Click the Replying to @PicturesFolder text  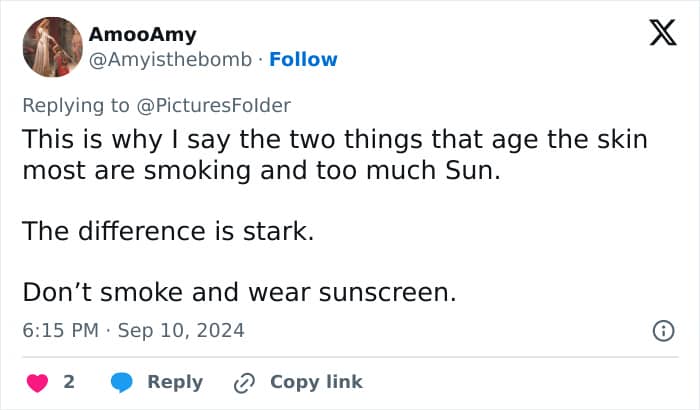point(157,104)
